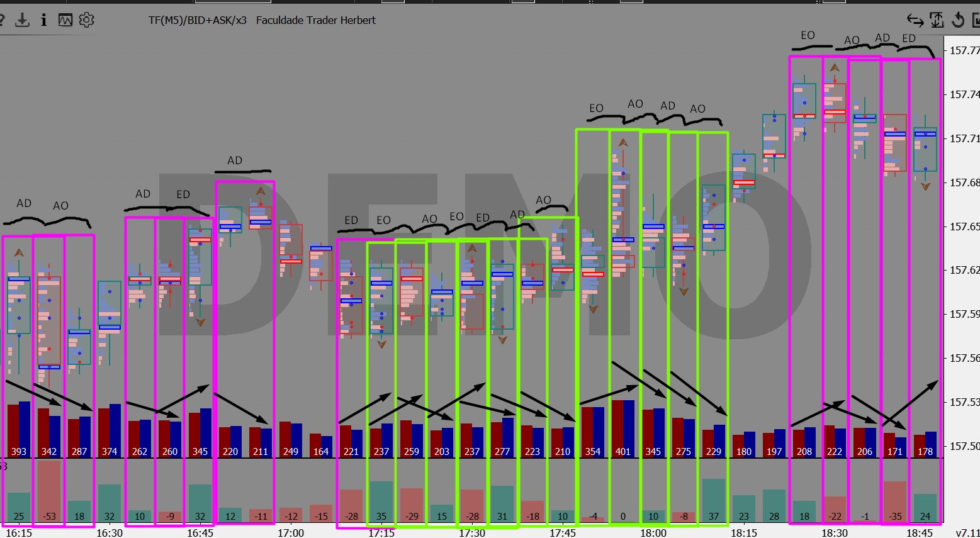This screenshot has height=538, width=980.
Task: Click the download data icon
Action: coord(22,20)
